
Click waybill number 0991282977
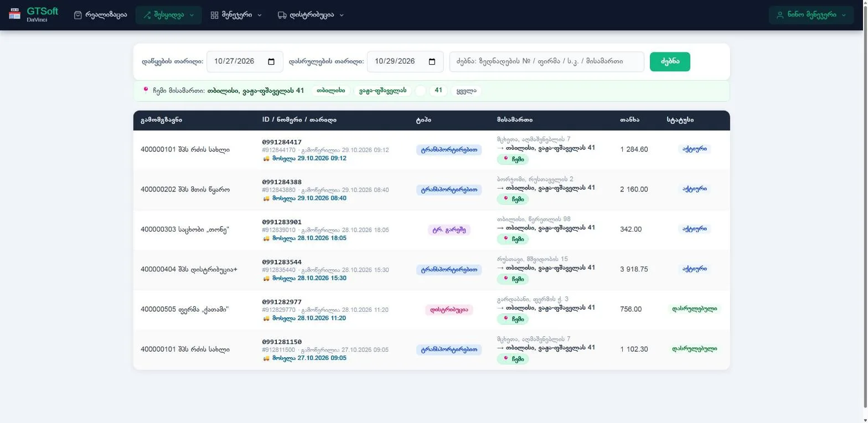tap(282, 302)
